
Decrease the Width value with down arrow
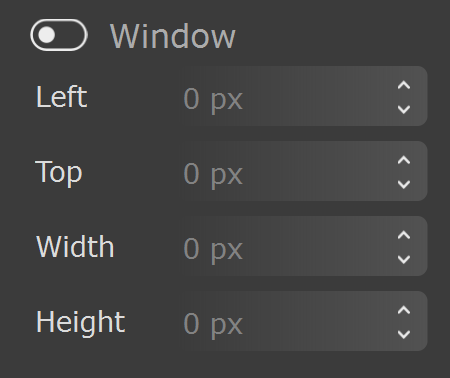pos(404,259)
